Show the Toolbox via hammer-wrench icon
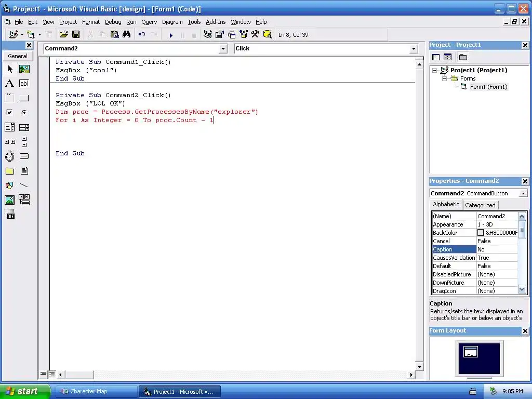 256,34
